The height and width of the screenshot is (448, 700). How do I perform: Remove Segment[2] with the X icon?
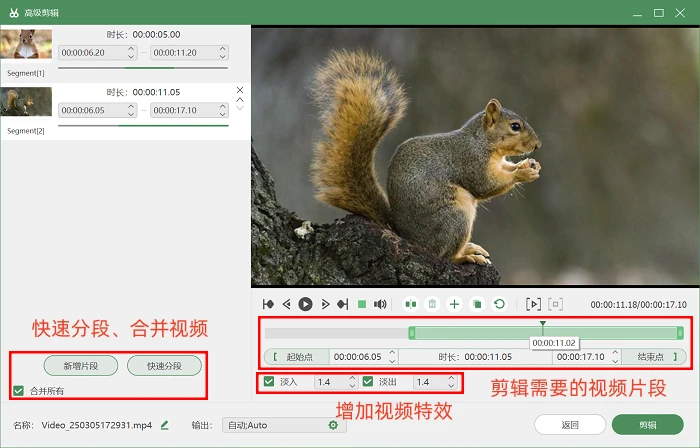[240, 90]
